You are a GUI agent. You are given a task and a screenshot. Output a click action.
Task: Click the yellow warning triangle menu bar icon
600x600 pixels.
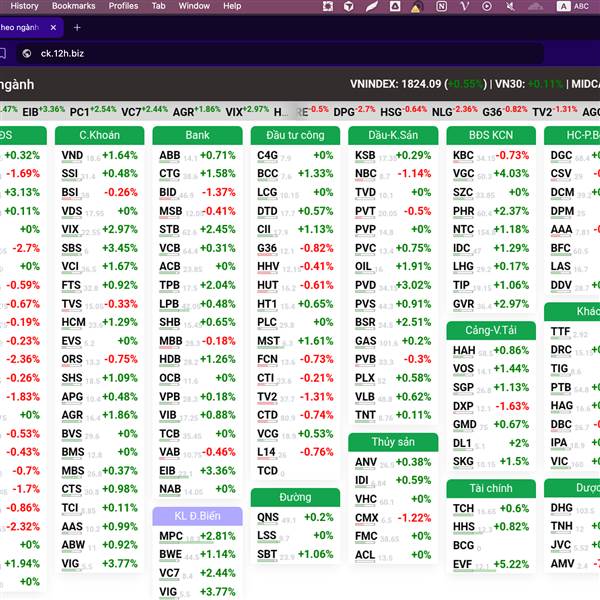pyautogui.click(x=416, y=7)
